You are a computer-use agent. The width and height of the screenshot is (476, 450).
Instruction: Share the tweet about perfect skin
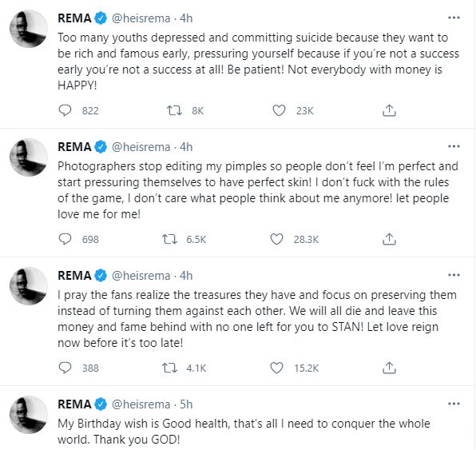pos(389,240)
